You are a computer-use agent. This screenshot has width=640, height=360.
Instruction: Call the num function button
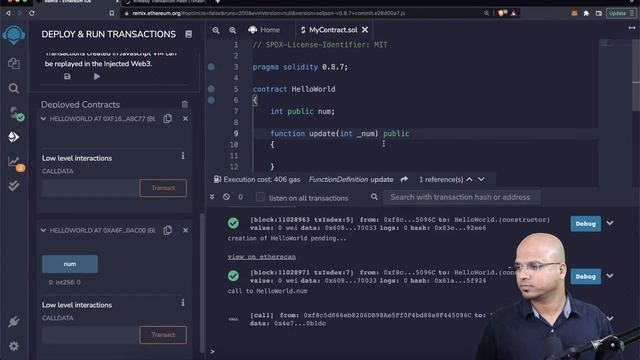[70, 264]
